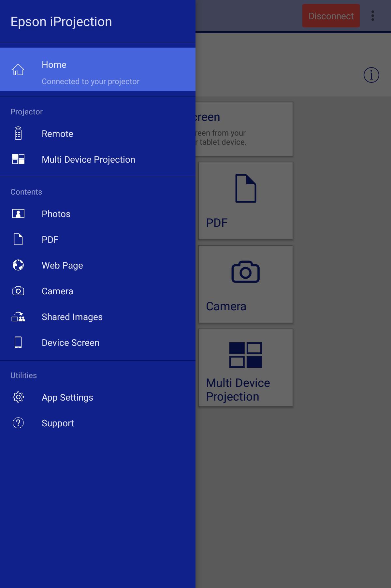This screenshot has height=588, width=391.
Task: Open Shared Images from the drawer
Action: coord(98,317)
